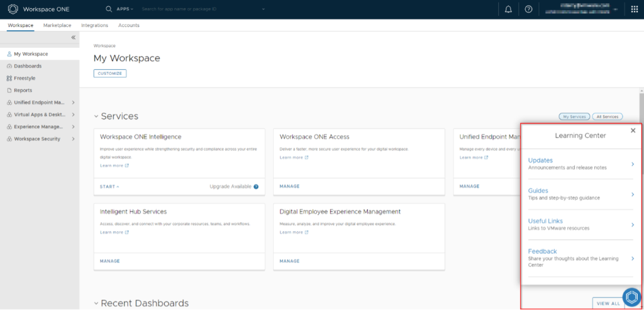The width and height of the screenshot is (644, 311).
Task: Open the APPS search scope dropdown
Action: pos(125,9)
